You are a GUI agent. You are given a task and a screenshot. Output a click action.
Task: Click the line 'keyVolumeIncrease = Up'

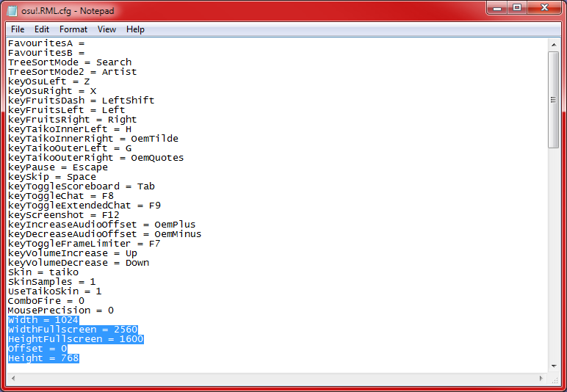point(73,253)
